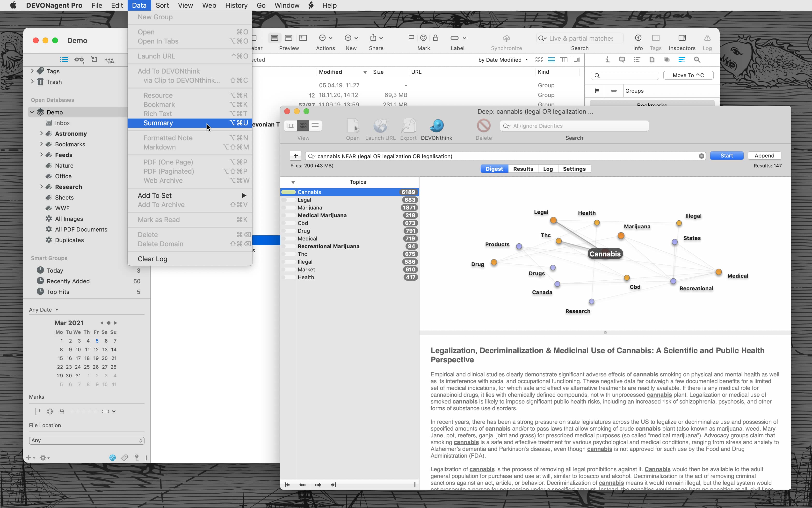Choose Summary from Data menu

190,123
